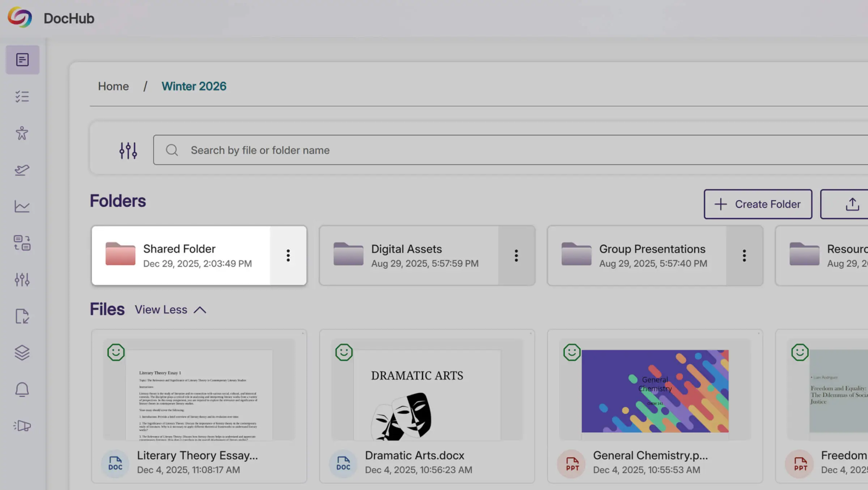868x490 pixels.
Task: Click the sidebar sliders settings icon
Action: click(x=22, y=280)
